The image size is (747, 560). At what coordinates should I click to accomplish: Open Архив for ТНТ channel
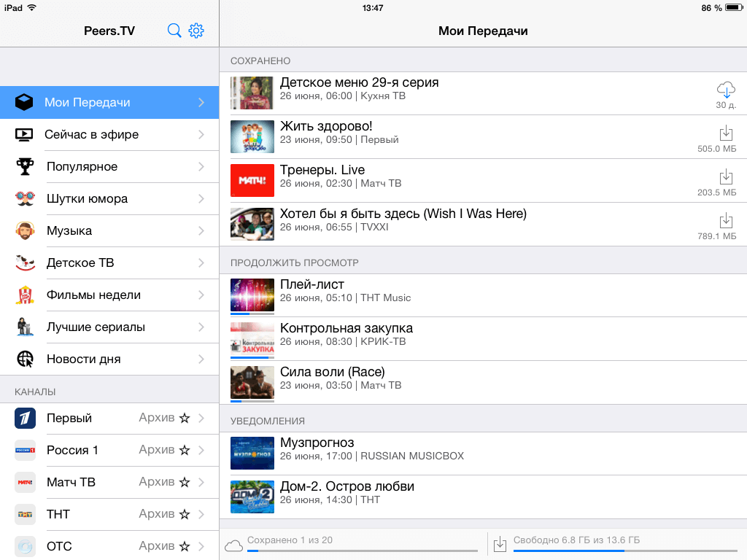coord(157,514)
